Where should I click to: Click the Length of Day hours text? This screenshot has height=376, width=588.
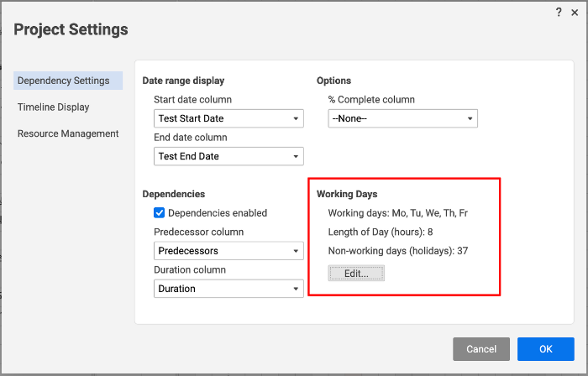[x=380, y=232]
